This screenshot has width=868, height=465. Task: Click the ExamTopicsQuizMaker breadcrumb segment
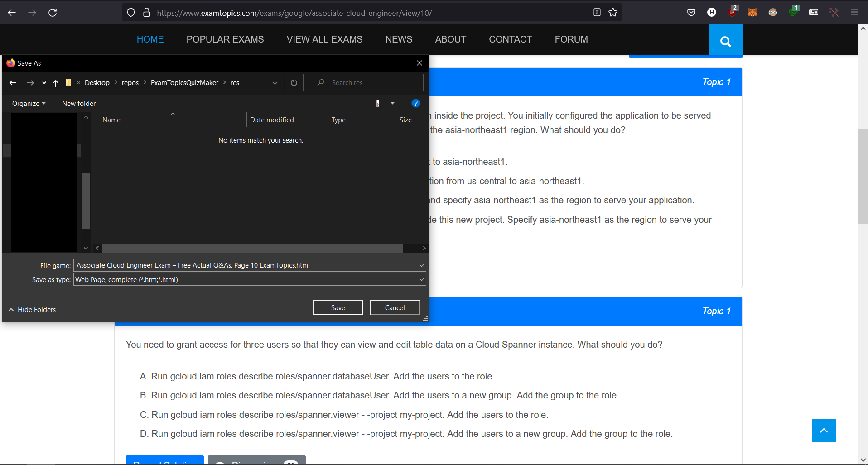point(184,83)
